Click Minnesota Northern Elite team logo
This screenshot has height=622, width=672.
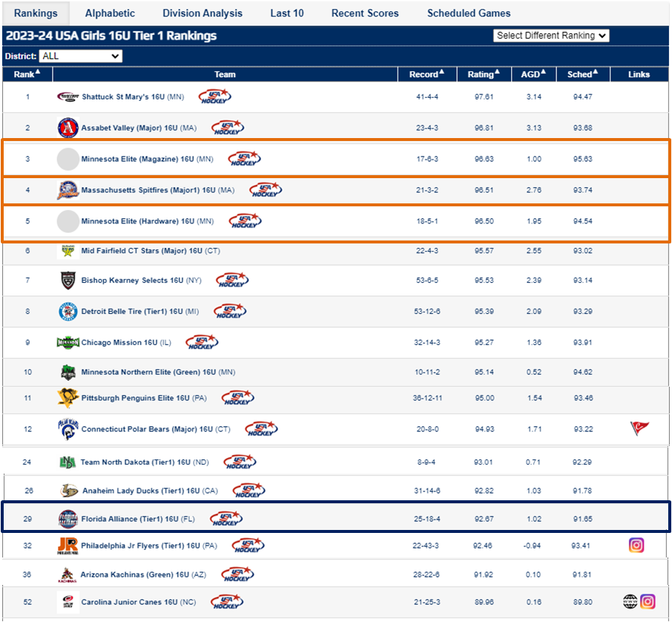click(x=67, y=372)
